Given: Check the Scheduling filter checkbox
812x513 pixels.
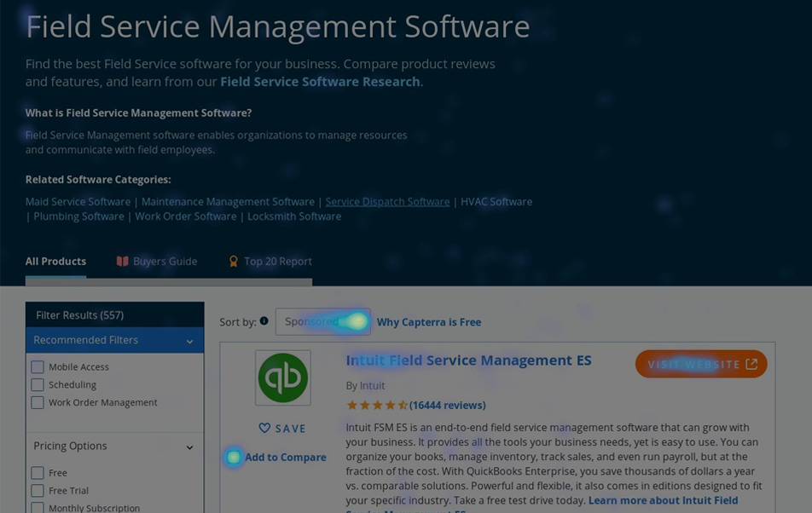Looking at the screenshot, I should pos(38,385).
